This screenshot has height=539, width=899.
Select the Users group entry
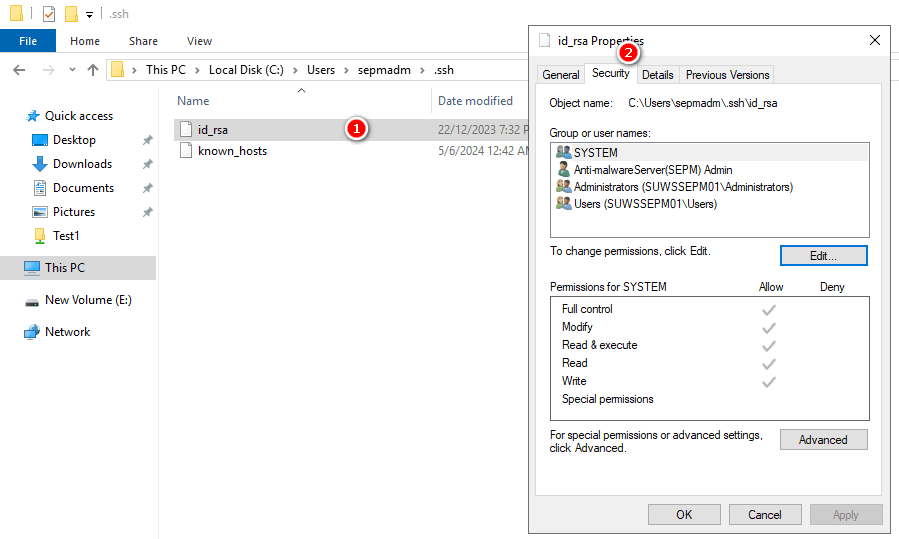tap(644, 204)
